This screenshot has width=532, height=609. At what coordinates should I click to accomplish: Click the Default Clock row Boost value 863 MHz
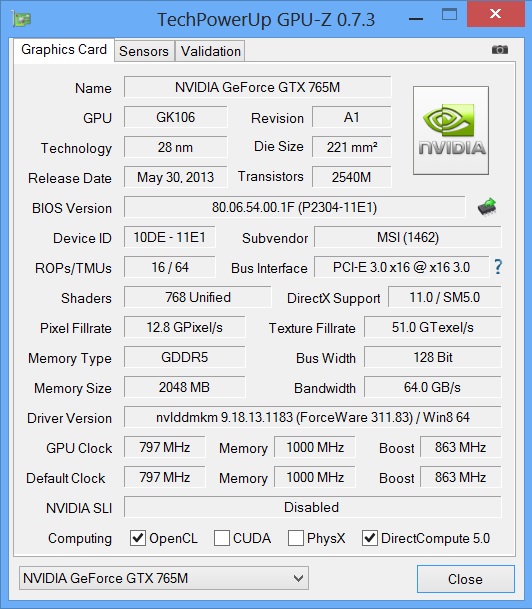pos(461,477)
